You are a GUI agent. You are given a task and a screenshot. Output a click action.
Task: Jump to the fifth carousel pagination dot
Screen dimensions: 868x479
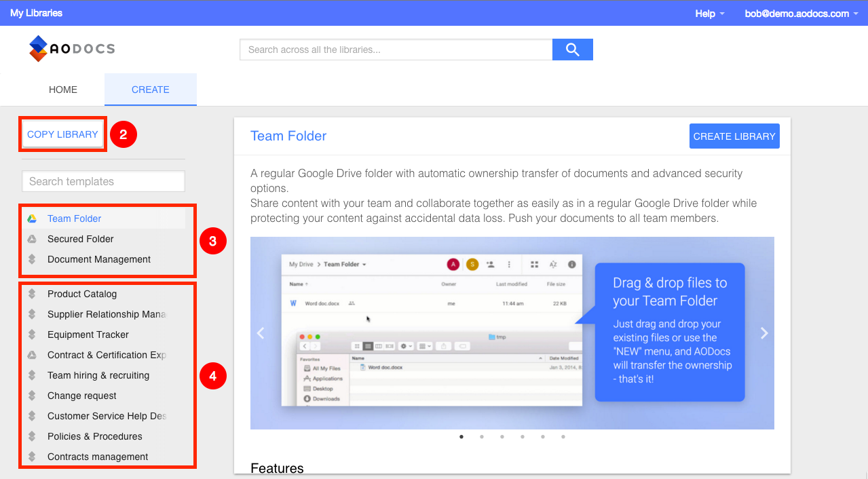(x=543, y=437)
